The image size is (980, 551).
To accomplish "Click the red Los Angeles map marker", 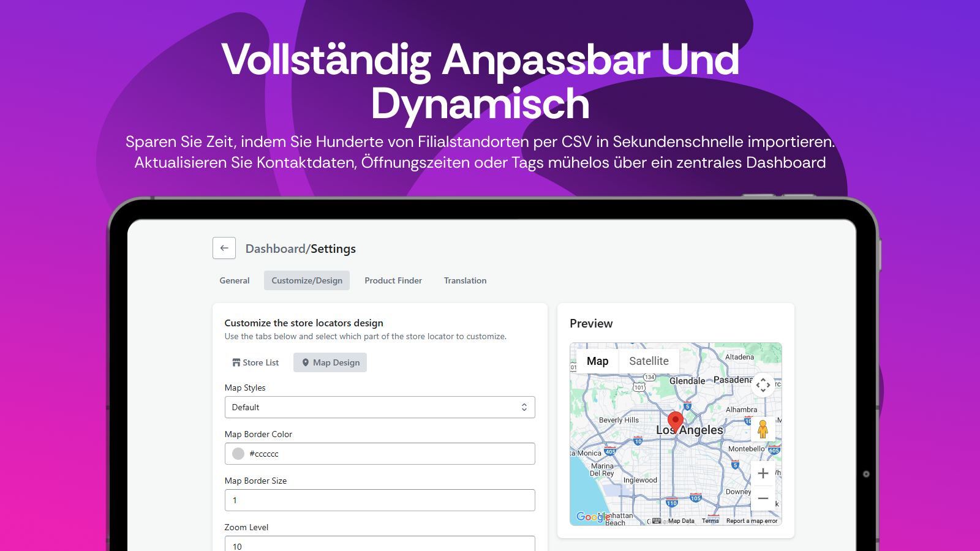I will (676, 422).
